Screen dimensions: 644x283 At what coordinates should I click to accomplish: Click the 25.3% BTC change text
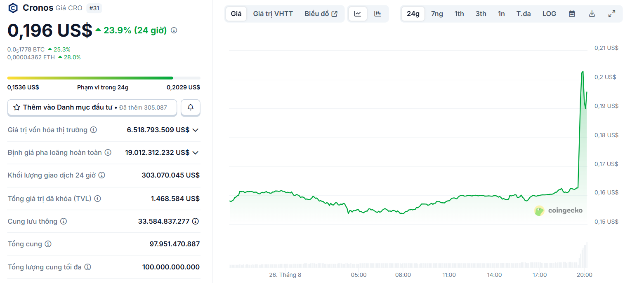point(62,49)
